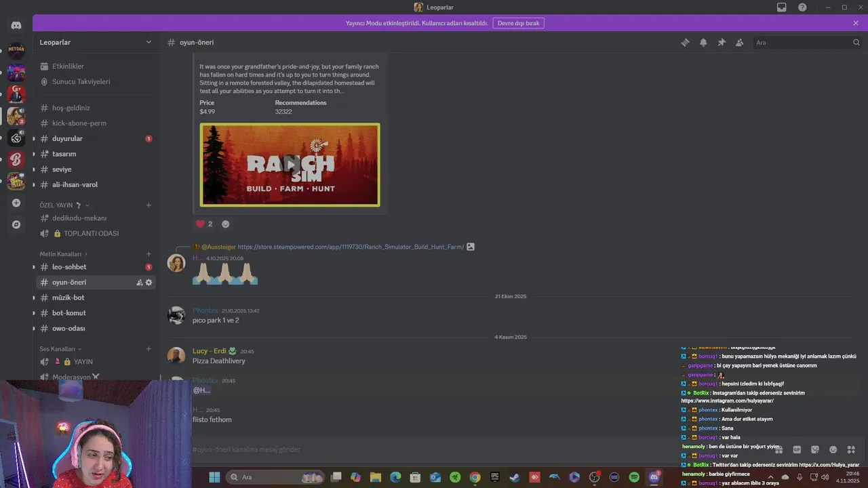This screenshot has height=488, width=868.
Task: Open the sticker picker icon
Action: click(x=815, y=449)
